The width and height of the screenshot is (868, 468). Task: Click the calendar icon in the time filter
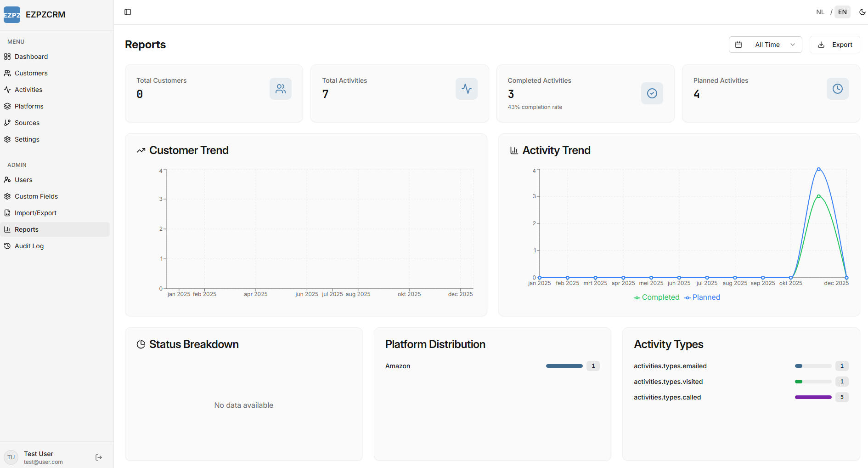click(738, 44)
